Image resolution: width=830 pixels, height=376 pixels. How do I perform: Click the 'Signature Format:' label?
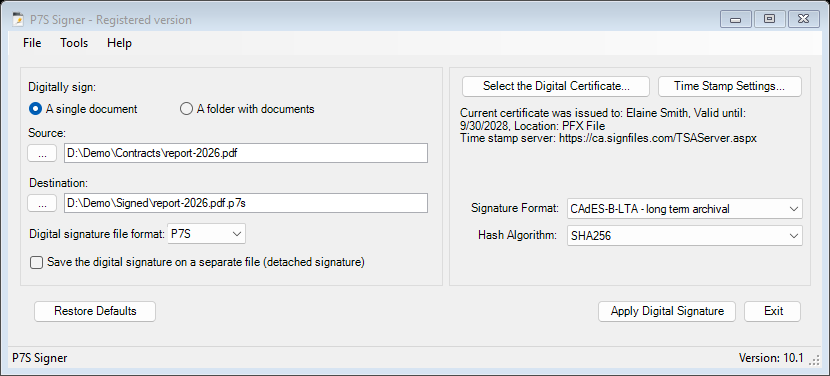point(515,209)
